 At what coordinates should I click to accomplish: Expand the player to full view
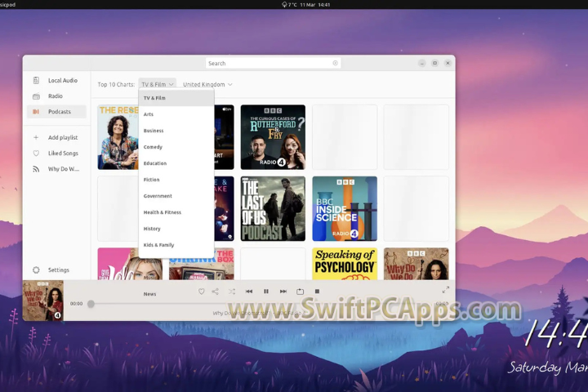point(446,290)
